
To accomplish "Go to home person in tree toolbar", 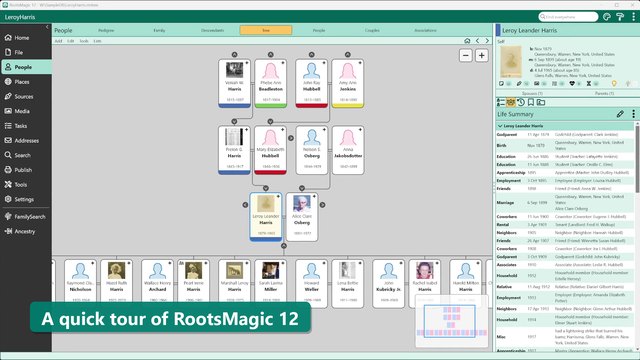I will tap(467, 41).
